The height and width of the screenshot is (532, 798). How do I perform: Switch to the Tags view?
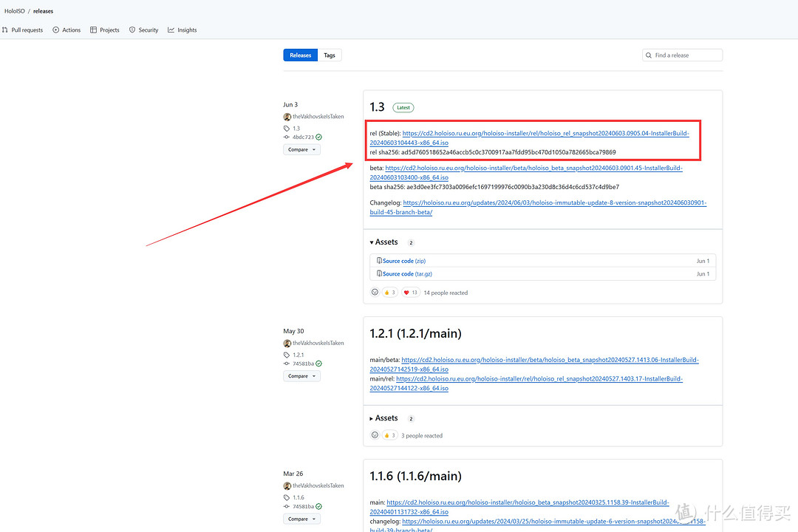tap(330, 55)
